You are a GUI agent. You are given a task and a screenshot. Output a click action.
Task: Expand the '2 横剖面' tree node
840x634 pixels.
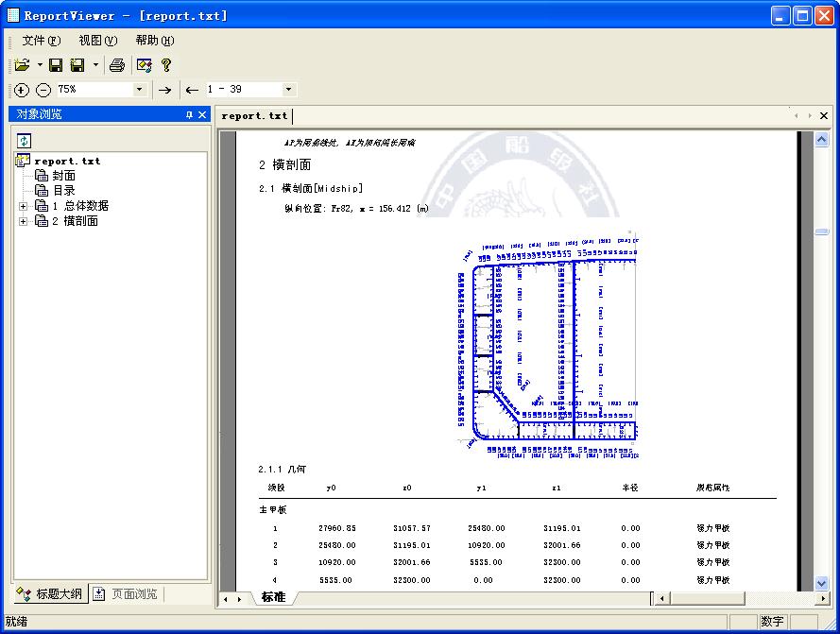pos(24,221)
